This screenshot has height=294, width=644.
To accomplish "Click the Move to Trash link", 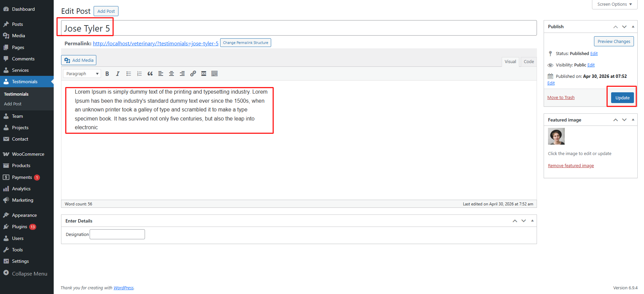I will click(561, 98).
